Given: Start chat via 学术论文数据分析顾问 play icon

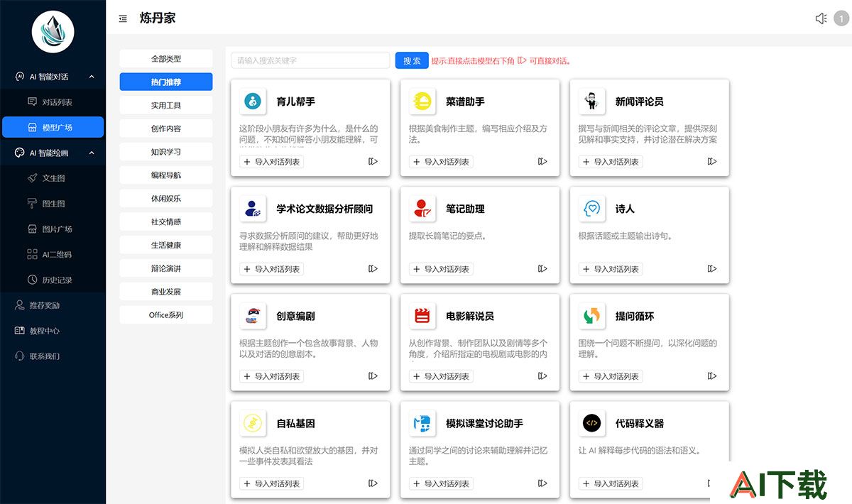Looking at the screenshot, I should (x=373, y=269).
